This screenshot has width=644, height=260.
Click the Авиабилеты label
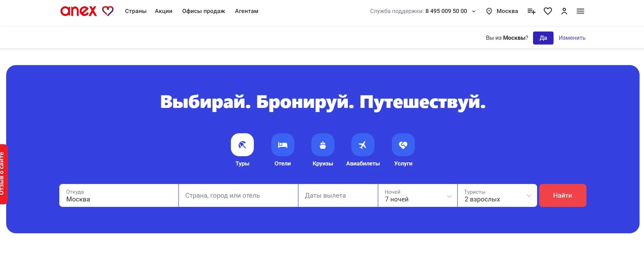click(x=363, y=164)
